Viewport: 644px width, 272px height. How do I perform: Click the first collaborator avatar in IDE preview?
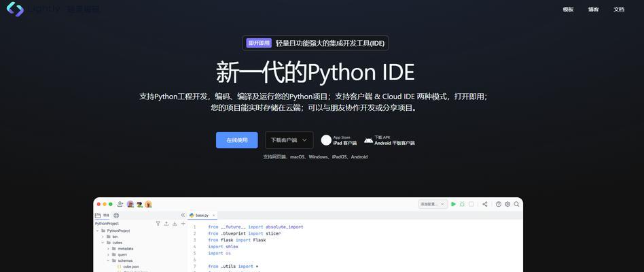[x=130, y=204]
